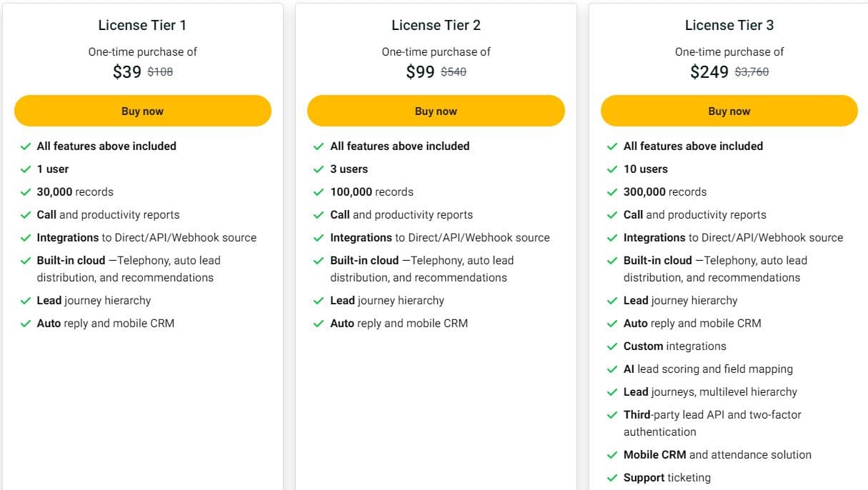Click the checkmark next to "30,000 records"
Image resolution: width=868 pixels, height=490 pixels.
tap(25, 191)
